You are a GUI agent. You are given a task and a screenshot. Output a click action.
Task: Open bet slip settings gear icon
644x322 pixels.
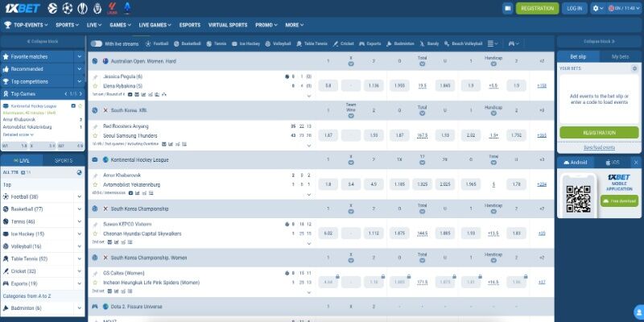click(x=634, y=68)
